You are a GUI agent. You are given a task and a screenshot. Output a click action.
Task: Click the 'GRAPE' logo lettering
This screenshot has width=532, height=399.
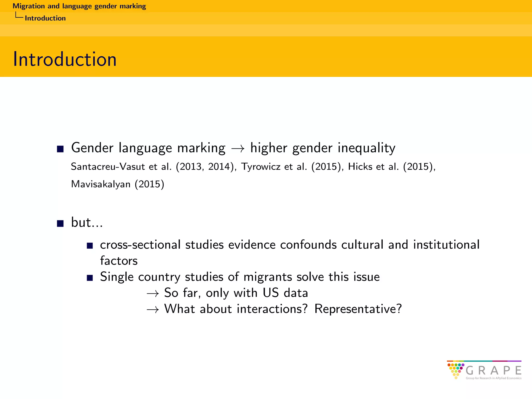tap(494, 370)
